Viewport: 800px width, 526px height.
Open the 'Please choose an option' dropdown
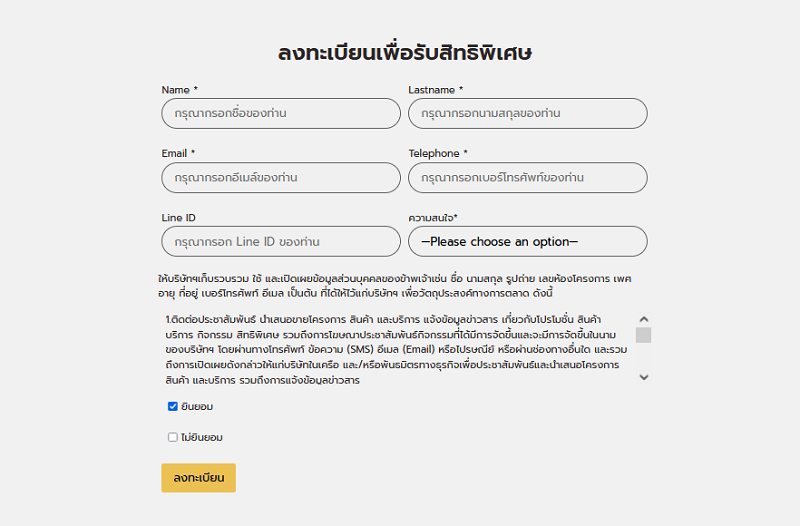[527, 242]
